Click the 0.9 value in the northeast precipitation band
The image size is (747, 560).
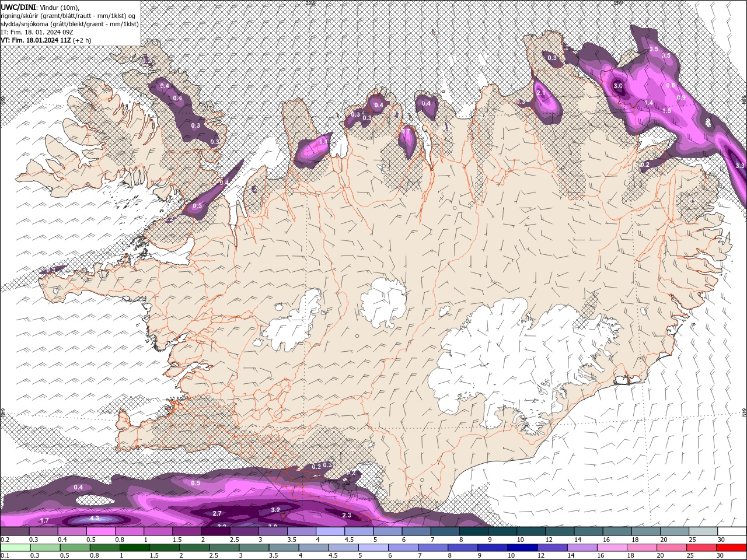(x=681, y=97)
